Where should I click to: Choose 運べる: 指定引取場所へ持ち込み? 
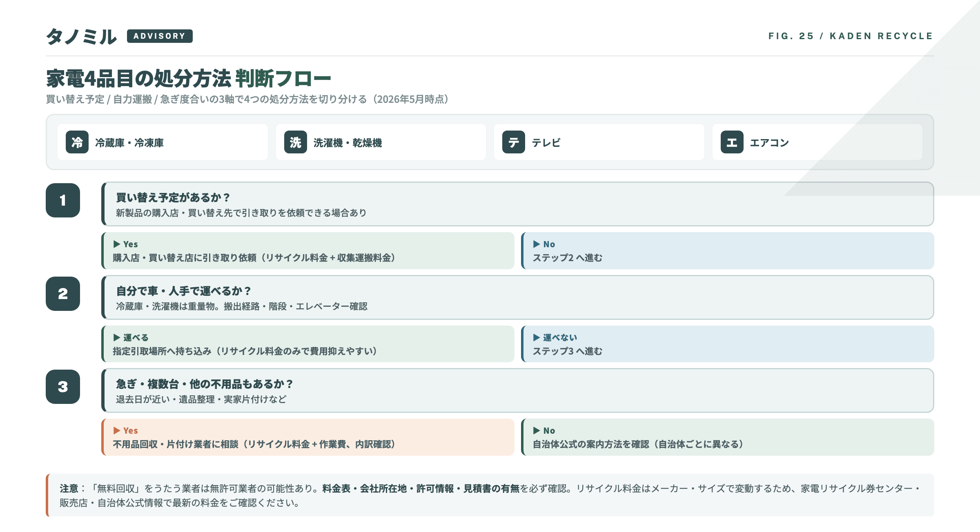308,344
